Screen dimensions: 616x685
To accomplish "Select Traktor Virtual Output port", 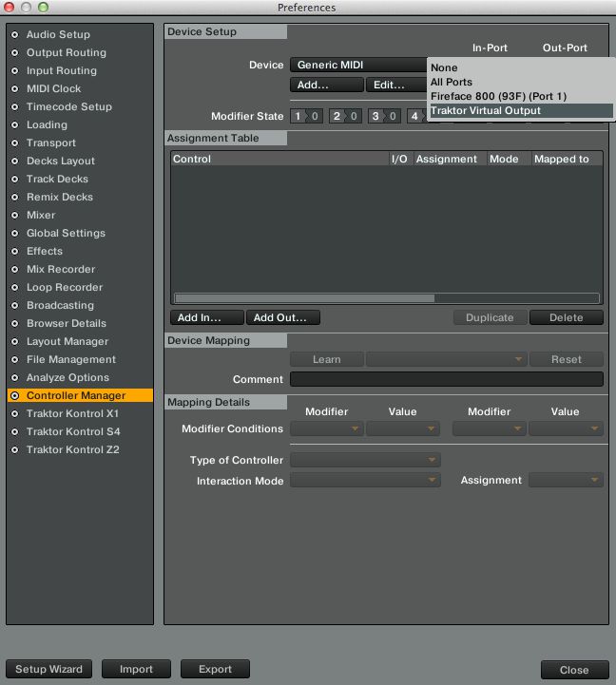I will tap(520, 110).
